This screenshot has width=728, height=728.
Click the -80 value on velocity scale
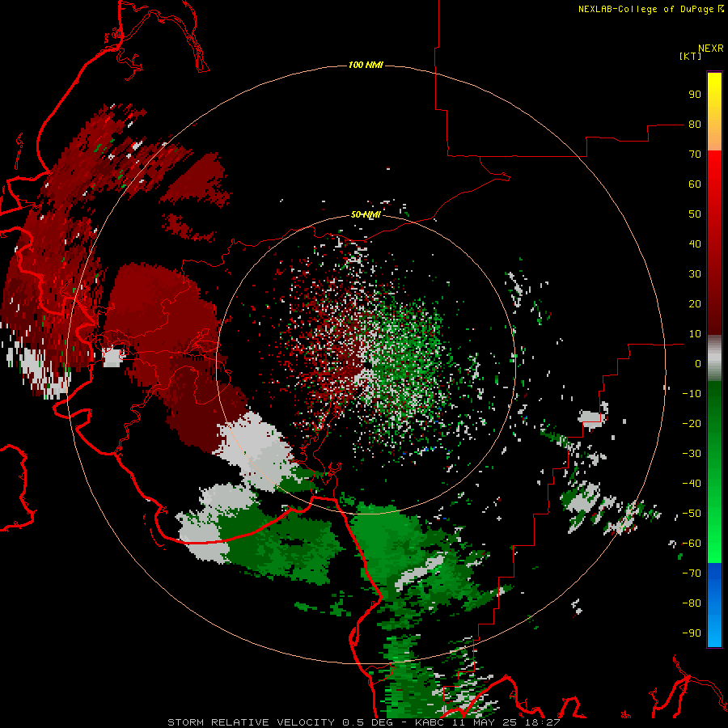[692, 603]
